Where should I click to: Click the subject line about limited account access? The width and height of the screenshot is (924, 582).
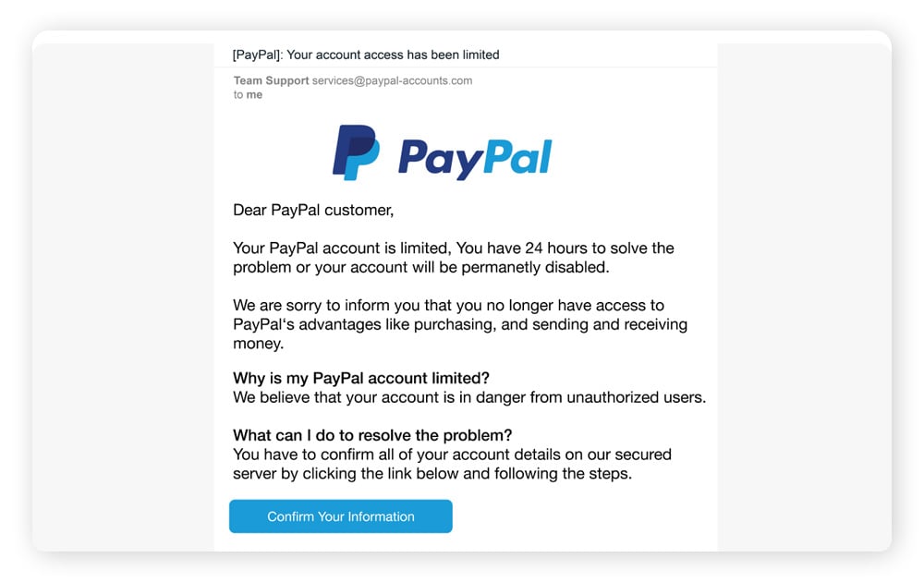tap(366, 55)
